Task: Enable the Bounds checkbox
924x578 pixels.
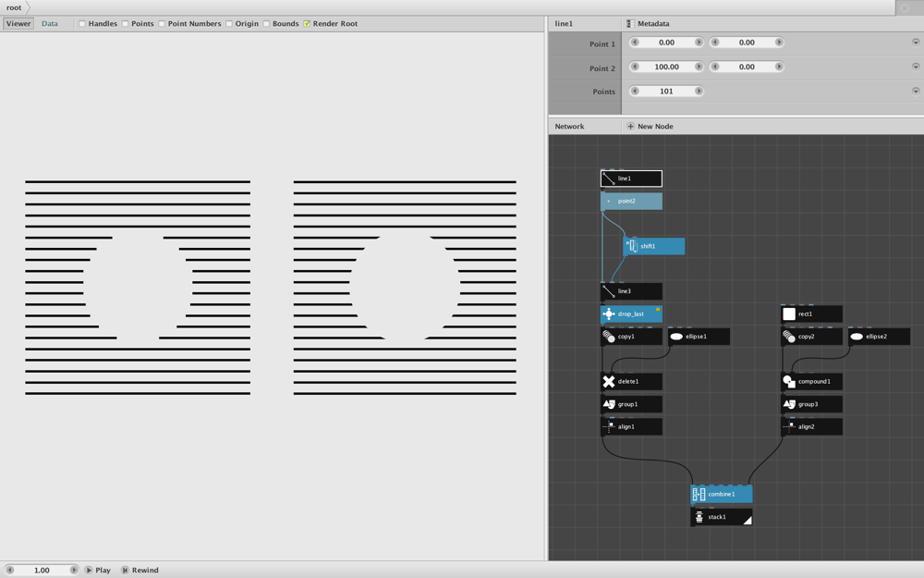Action: coord(266,24)
